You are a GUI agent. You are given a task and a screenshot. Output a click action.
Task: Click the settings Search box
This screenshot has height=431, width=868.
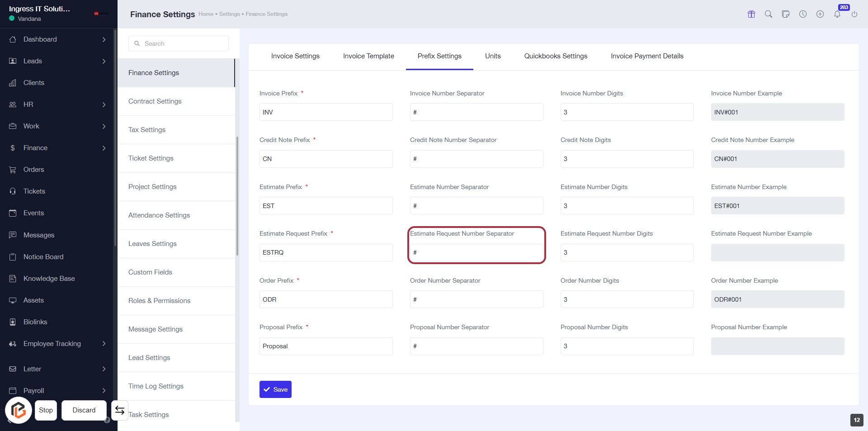[179, 43]
